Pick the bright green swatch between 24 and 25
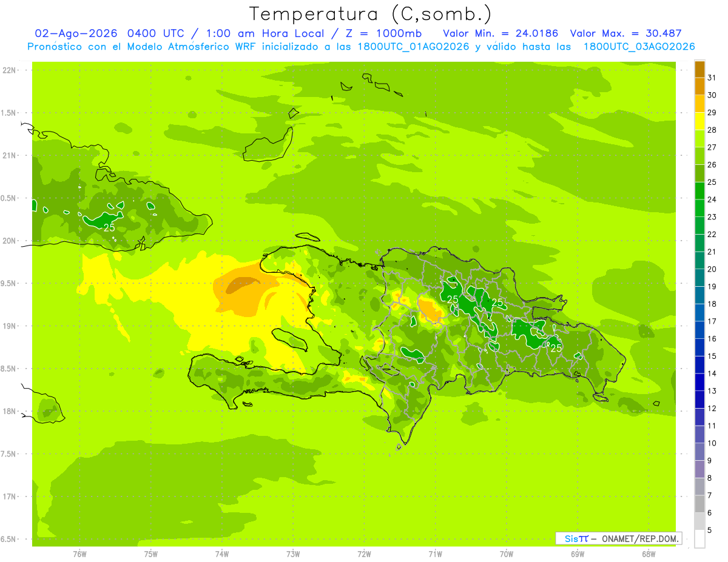This screenshot has height=562, width=728. tap(699, 190)
